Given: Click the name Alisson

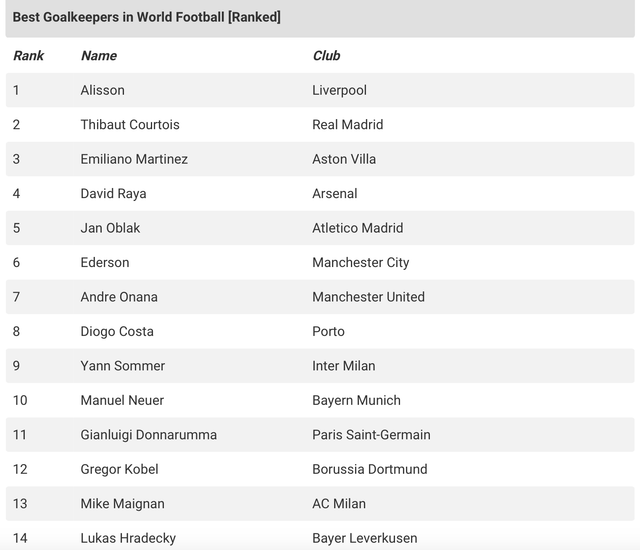Looking at the screenshot, I should pyautogui.click(x=102, y=90).
